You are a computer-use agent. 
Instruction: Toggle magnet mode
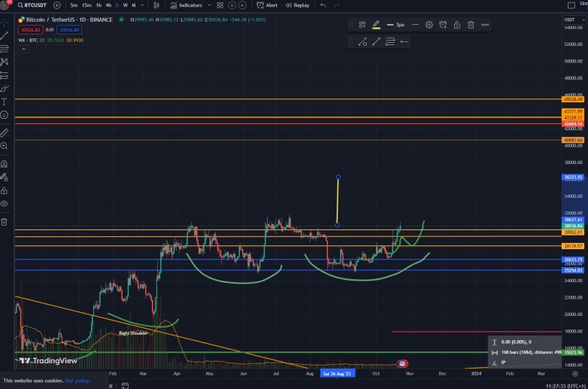click(x=5, y=164)
